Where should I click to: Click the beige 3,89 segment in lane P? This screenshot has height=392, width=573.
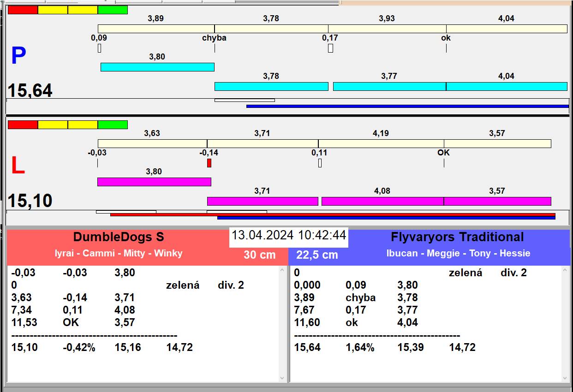(156, 29)
